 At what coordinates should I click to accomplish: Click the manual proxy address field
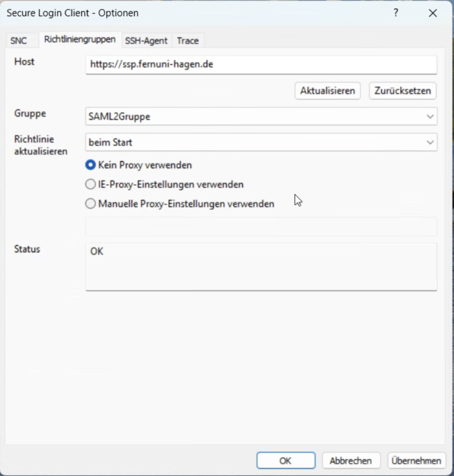pos(261,226)
